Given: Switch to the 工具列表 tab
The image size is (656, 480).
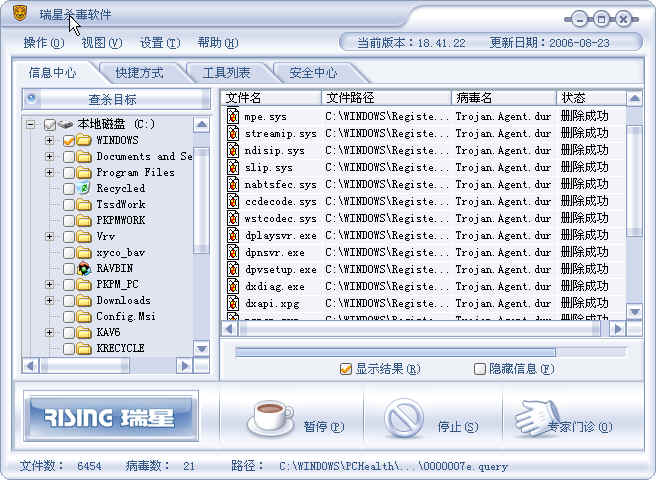Looking at the screenshot, I should pyautogui.click(x=226, y=73).
